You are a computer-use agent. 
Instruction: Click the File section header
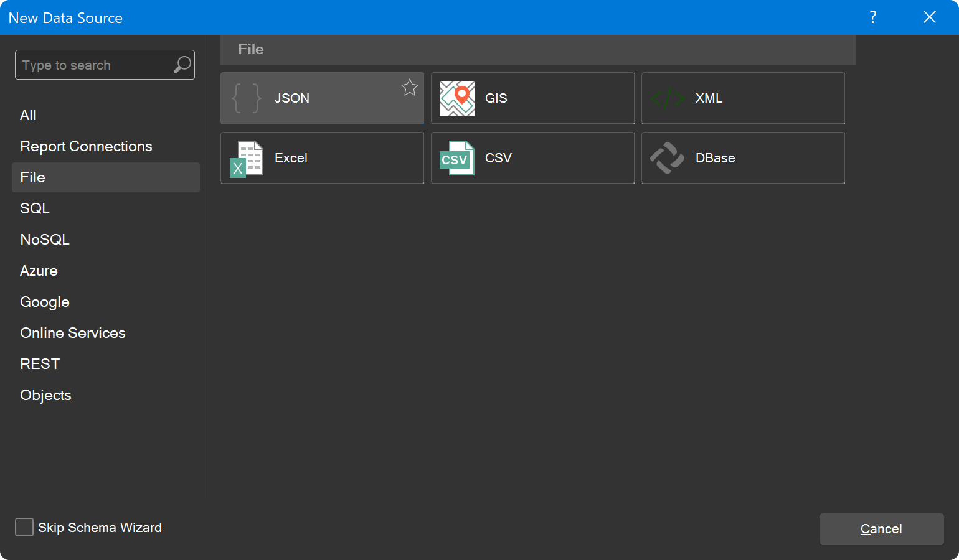tap(538, 50)
